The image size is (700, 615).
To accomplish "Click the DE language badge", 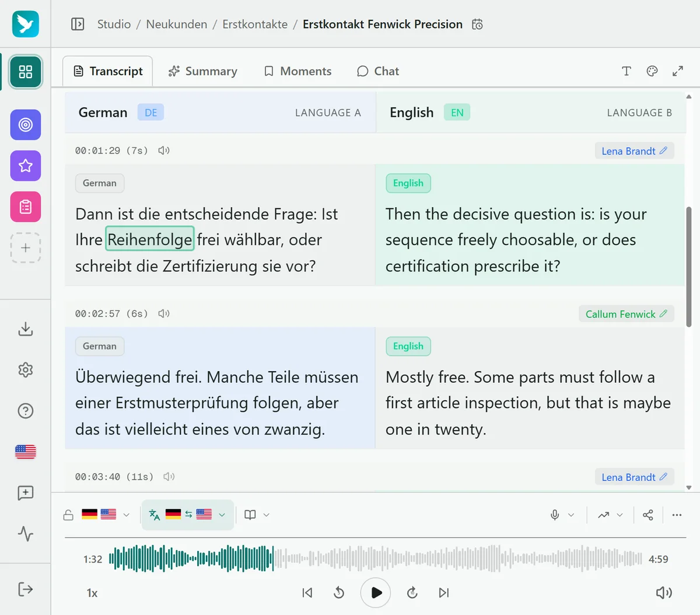I will tap(150, 113).
